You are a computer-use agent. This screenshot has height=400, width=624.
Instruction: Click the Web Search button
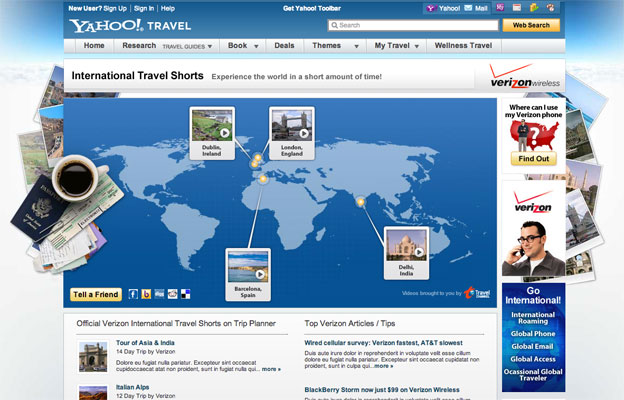coord(531,25)
